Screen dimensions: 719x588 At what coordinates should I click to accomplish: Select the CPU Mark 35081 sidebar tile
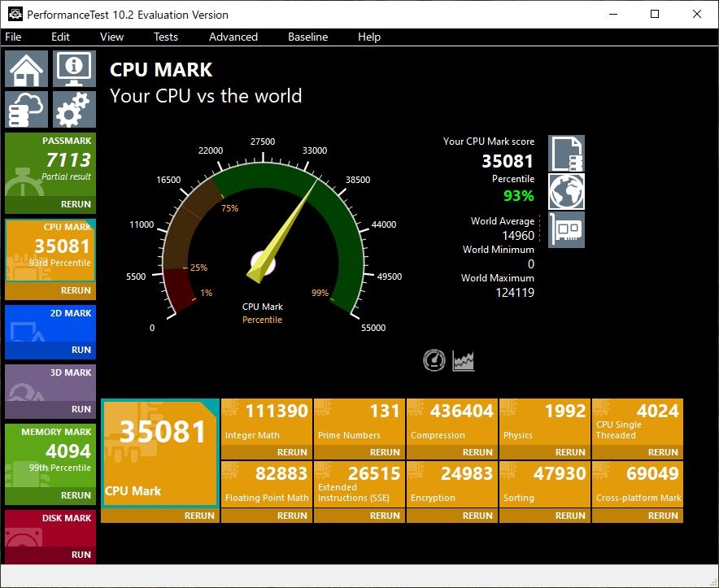pyautogui.click(x=50, y=250)
